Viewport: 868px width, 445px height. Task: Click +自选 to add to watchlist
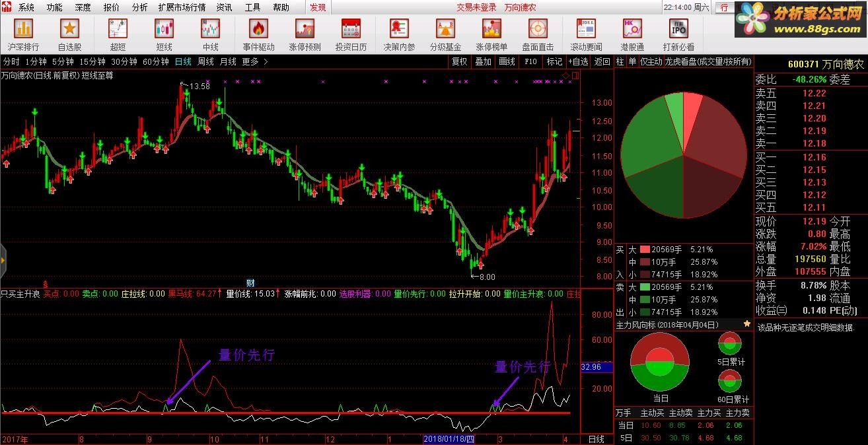point(577,61)
